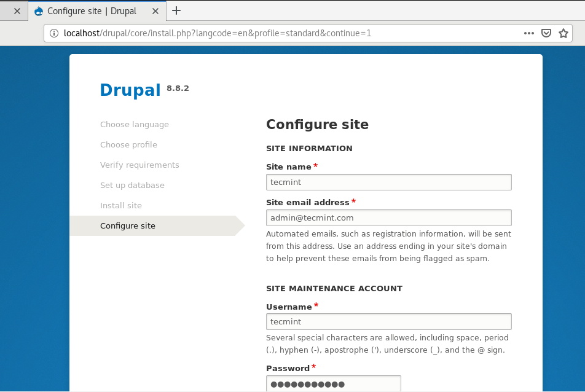
Task: Click the Verify requirements step
Action: 139,165
